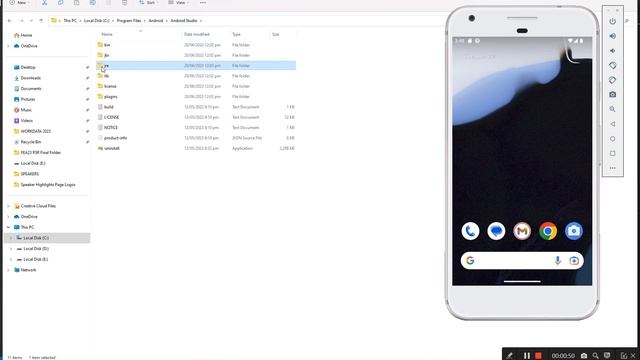The width and height of the screenshot is (640, 360).
Task: Tap the Google search bar on emulator
Action: pyautogui.click(x=522, y=260)
